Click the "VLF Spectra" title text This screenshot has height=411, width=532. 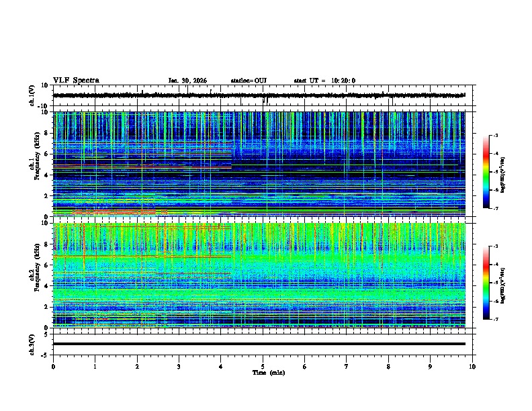[76, 81]
